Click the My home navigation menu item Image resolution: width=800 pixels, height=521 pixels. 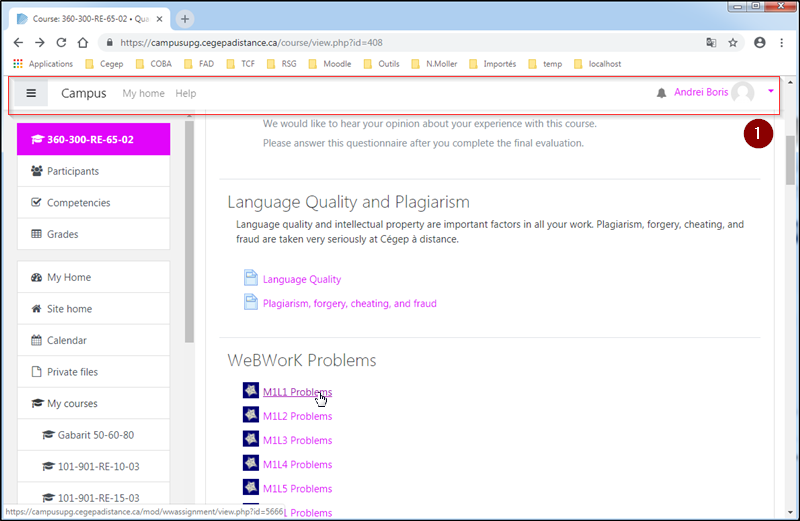[143, 94]
